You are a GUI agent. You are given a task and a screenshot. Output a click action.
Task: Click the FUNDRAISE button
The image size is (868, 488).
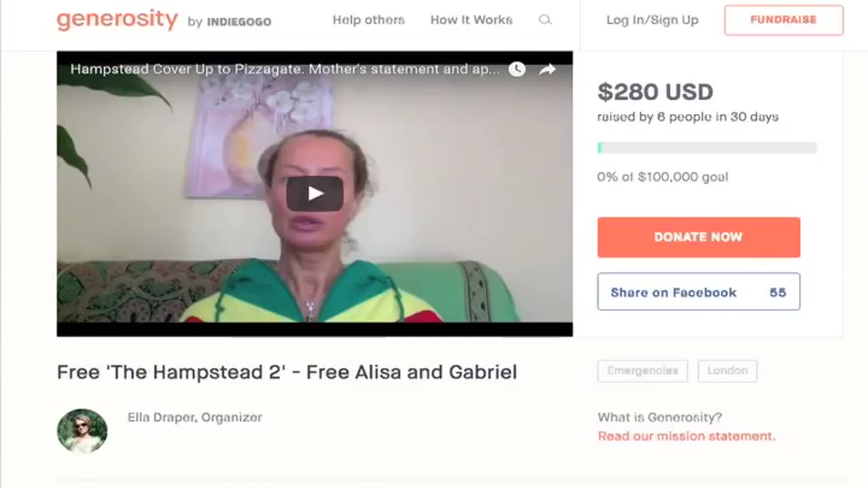coord(784,20)
